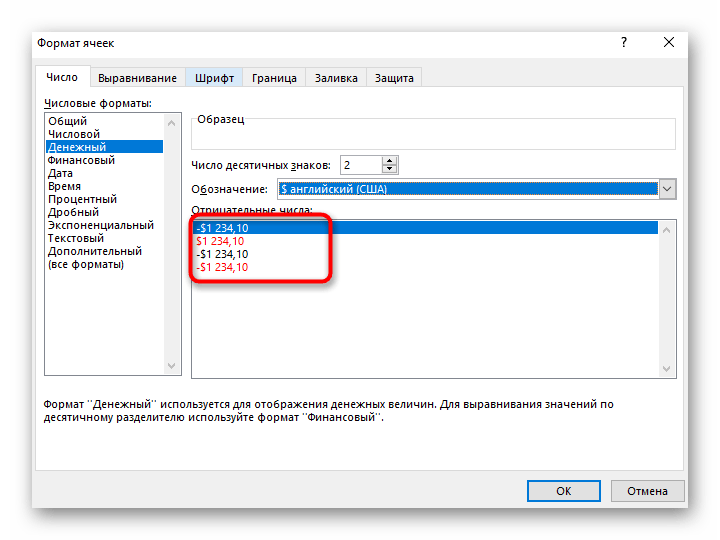
Task: Select the (все форматы) entry
Action: coord(104,264)
